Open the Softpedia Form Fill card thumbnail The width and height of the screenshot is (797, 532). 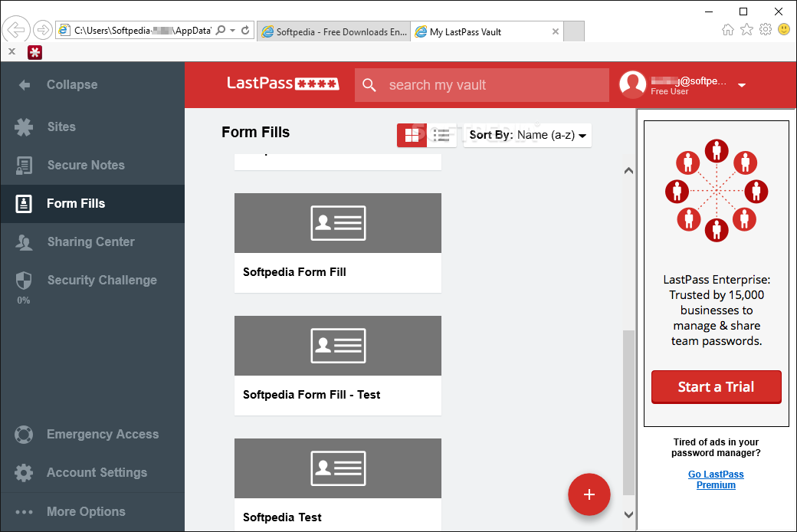coord(337,223)
